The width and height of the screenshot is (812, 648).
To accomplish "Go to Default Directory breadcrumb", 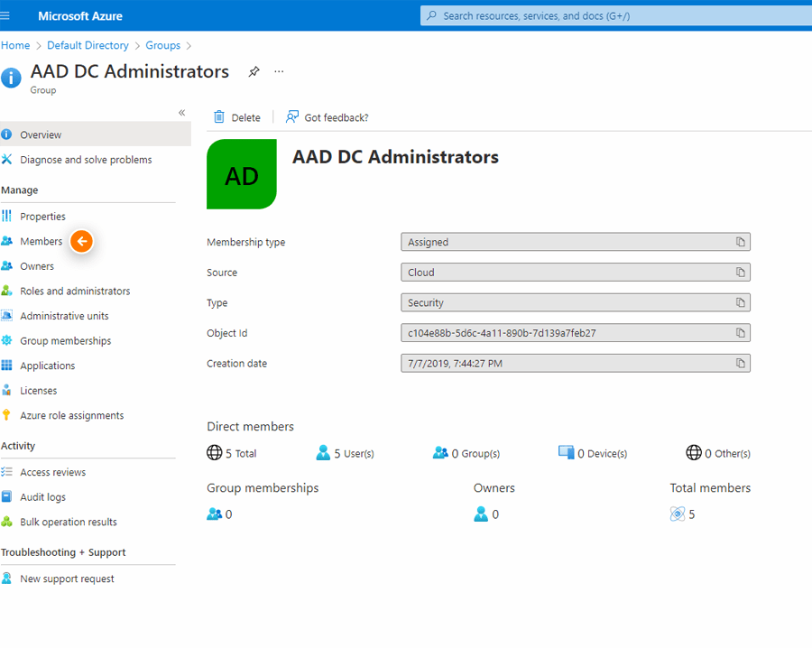I will pos(88,46).
